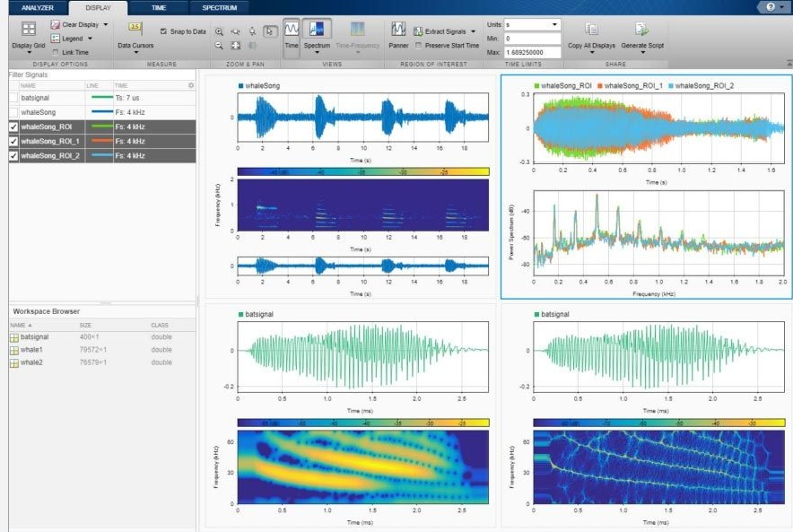This screenshot has height=532, width=793.
Task: Click the Filter Signals search field
Action: click(x=102, y=74)
